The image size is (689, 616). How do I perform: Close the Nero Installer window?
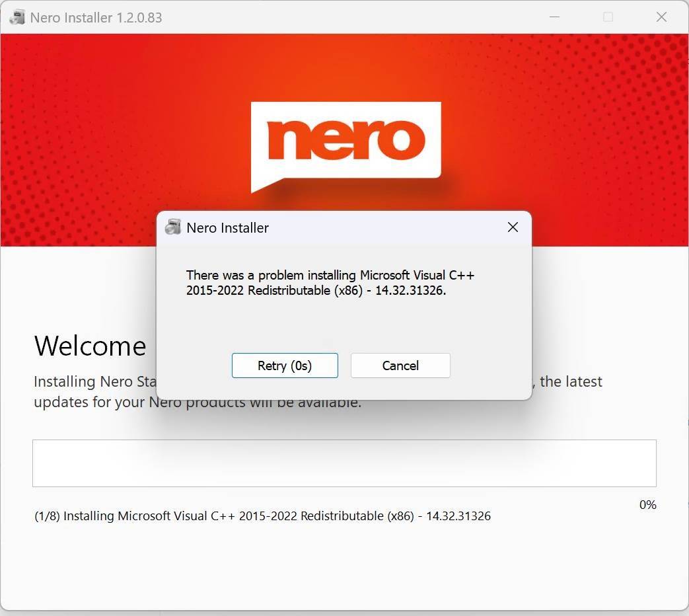(x=661, y=17)
